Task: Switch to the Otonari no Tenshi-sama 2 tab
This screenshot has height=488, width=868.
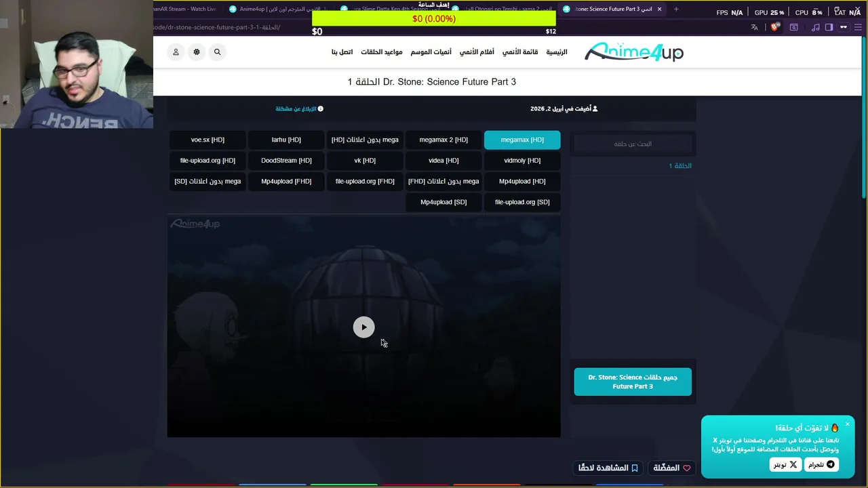Action: (x=503, y=9)
